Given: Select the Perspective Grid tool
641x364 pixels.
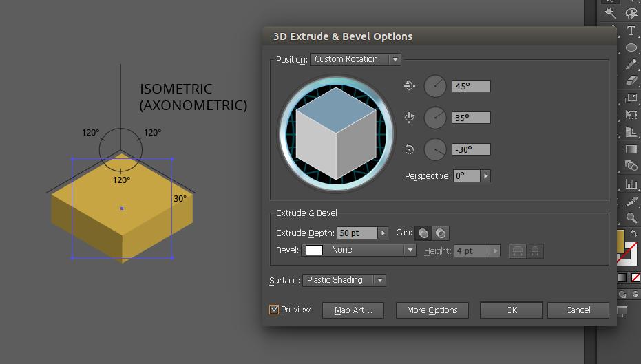Looking at the screenshot, I should 631,132.
